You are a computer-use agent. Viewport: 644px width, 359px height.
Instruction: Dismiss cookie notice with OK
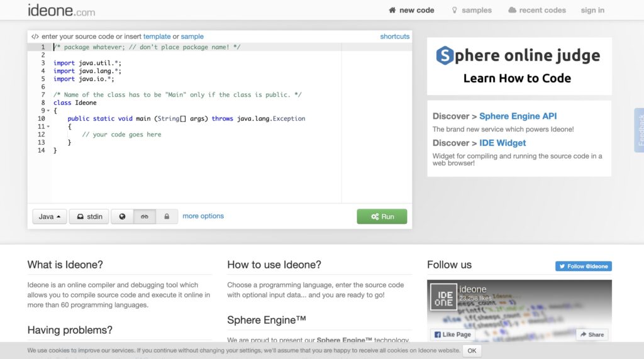tap(472, 351)
